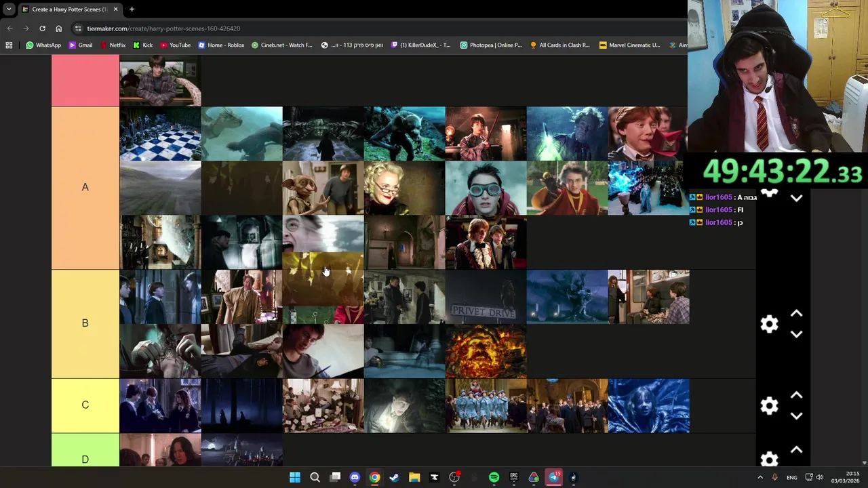Switch ENG input language indicator
Screen dimensions: 868x488
[x=792, y=477]
